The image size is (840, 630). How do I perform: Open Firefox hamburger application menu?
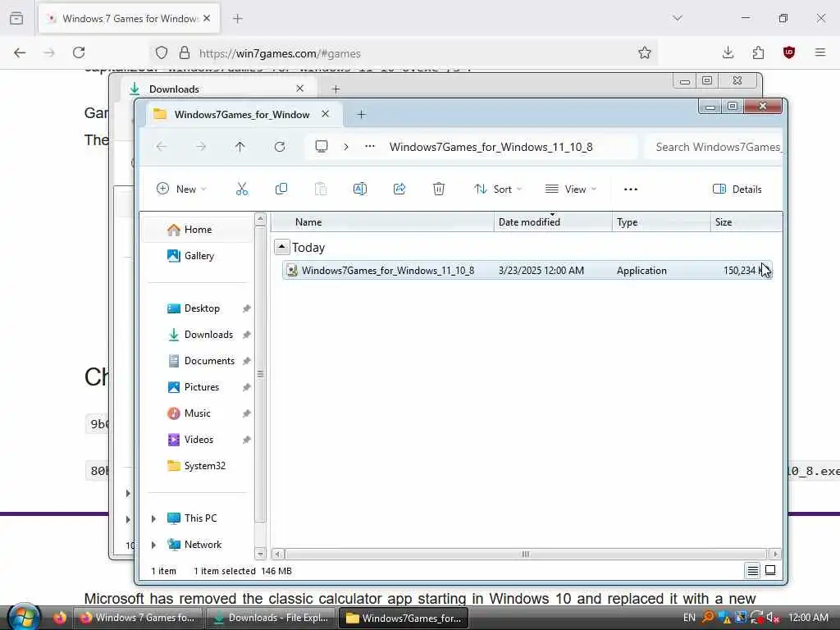pos(820,52)
